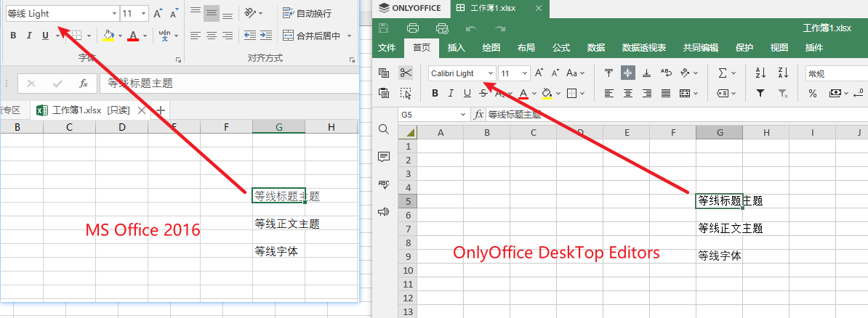Click the select all icon in OnlyOffice
868x318 pixels.
(406, 94)
